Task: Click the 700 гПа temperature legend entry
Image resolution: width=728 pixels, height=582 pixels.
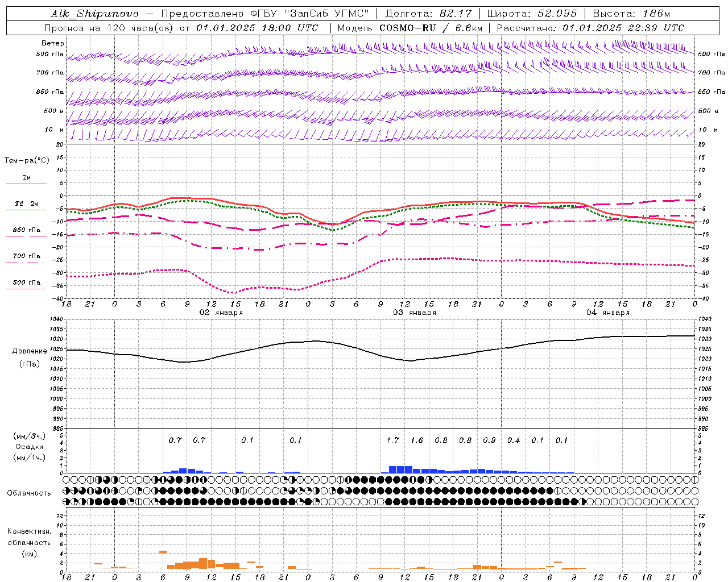Action: click(27, 256)
